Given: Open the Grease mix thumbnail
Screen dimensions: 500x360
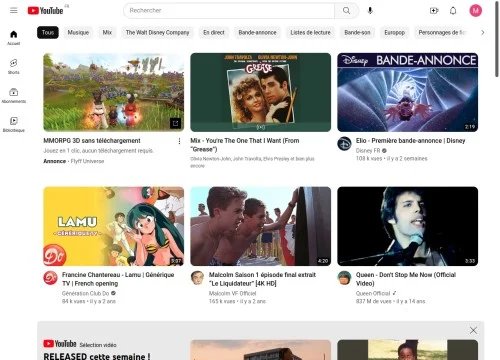Looking at the screenshot, I should click(x=261, y=92).
